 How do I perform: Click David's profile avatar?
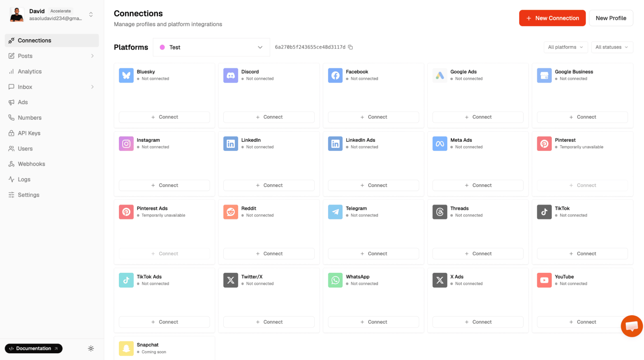click(17, 14)
